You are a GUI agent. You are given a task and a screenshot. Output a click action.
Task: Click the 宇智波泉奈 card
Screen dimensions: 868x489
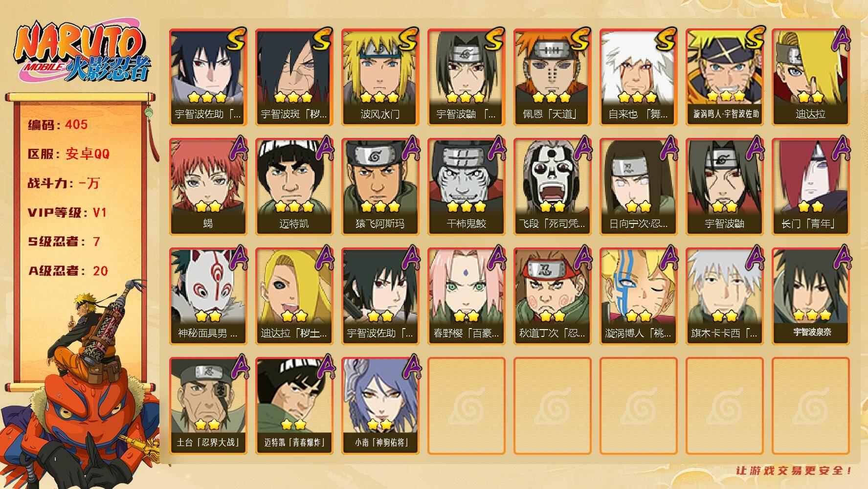coord(810,296)
